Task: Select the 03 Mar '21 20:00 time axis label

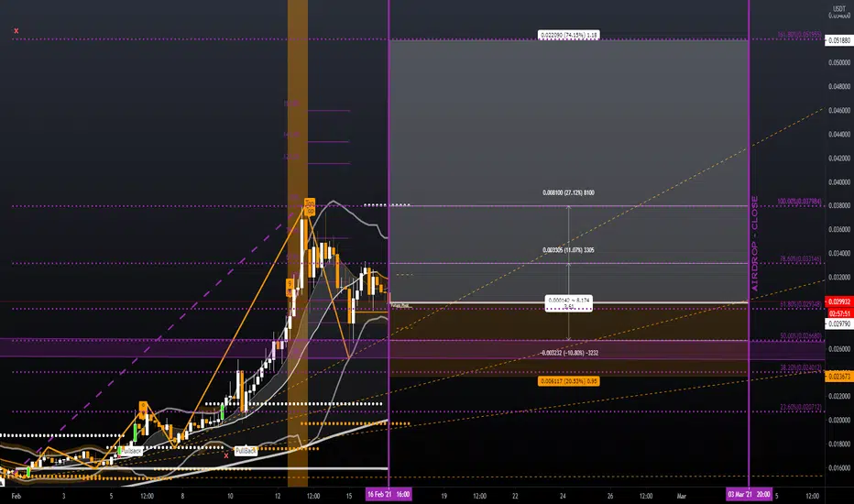Action: (x=750, y=495)
